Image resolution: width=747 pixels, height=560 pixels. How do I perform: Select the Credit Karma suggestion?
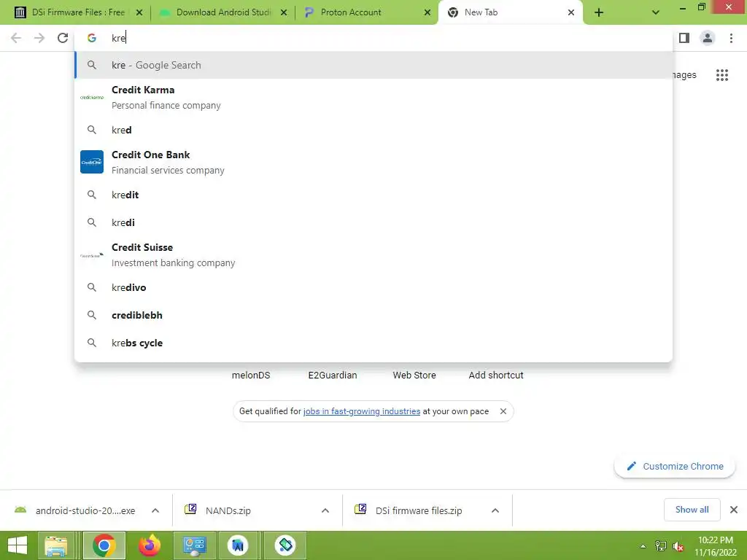pyautogui.click(x=373, y=97)
